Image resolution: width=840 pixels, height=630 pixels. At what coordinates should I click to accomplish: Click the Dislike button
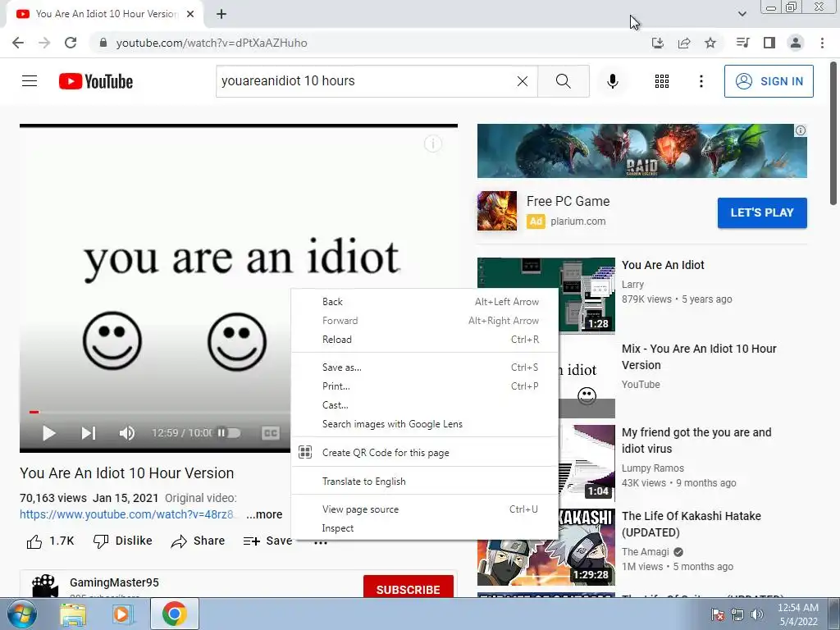pyautogui.click(x=123, y=541)
